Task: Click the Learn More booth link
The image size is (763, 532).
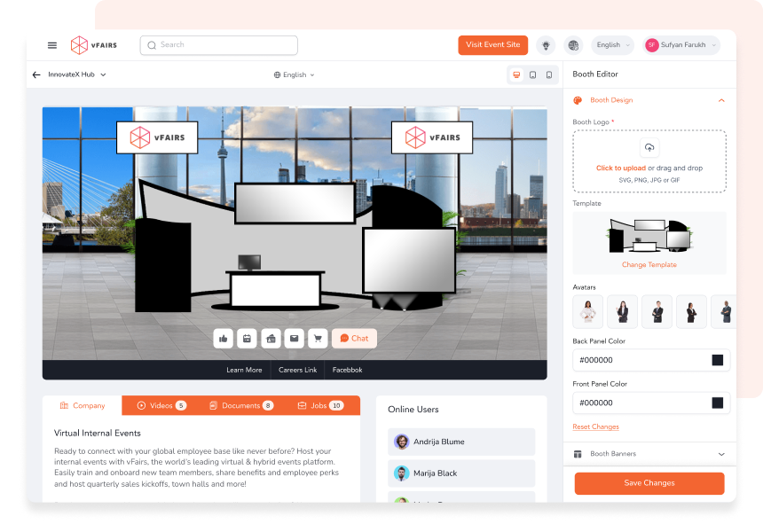Action: [244, 370]
